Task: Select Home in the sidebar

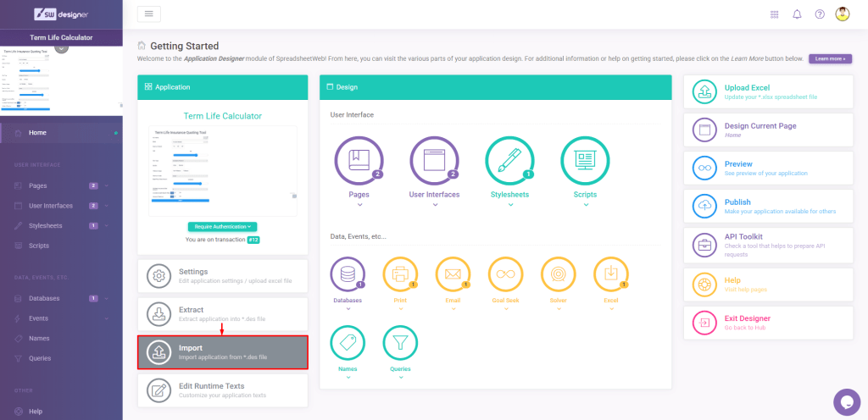Action: [61, 133]
